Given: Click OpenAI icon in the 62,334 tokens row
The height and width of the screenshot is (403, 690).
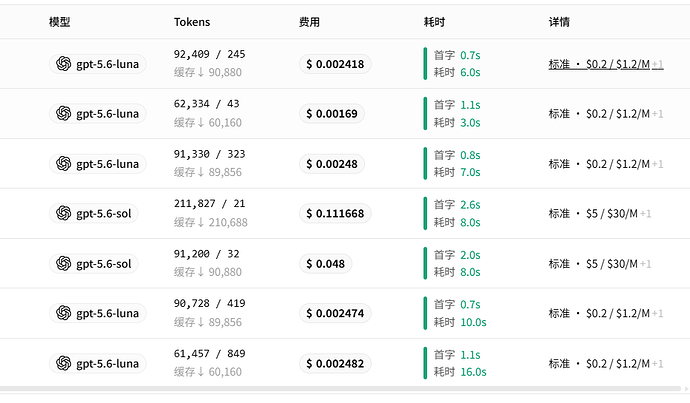Looking at the screenshot, I should click(63, 114).
